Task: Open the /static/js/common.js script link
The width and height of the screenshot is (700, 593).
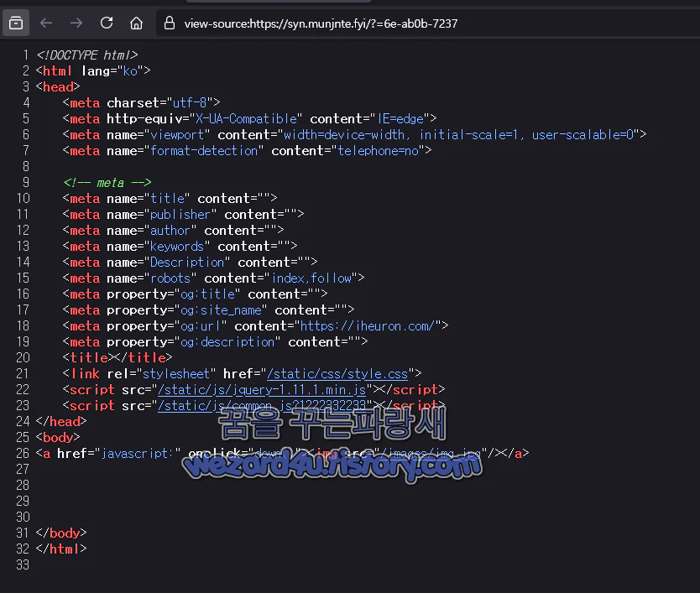Action: pos(262,406)
